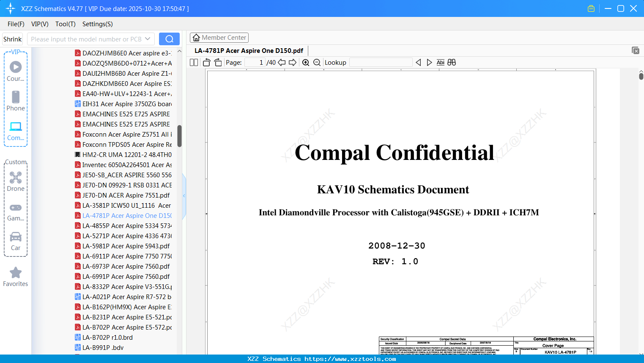Screen dimensions: 644x363
Task: Open JE50-SB_ACER ASPIRE 5560 file
Action: pos(123,175)
